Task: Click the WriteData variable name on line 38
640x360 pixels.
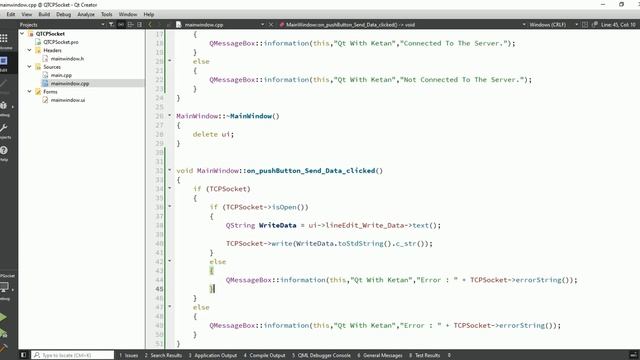Action: click(278, 225)
